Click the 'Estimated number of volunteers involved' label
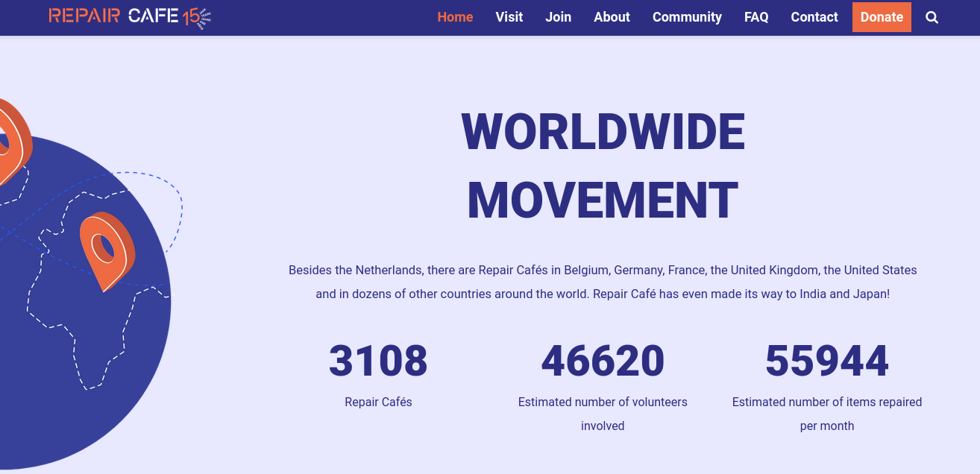 pos(603,414)
